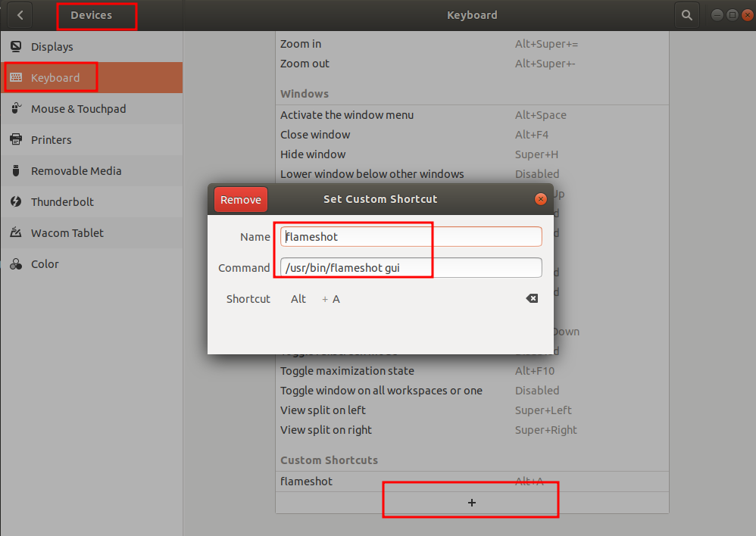Image resolution: width=756 pixels, height=536 pixels.
Task: Click the Alt+Super+= shortcut value
Action: [546, 44]
